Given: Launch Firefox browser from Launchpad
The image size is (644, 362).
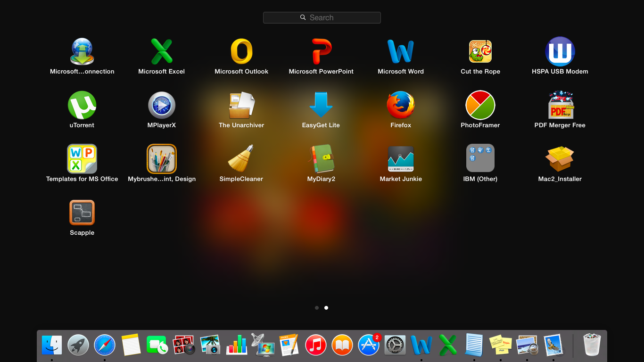Looking at the screenshot, I should click(401, 105).
